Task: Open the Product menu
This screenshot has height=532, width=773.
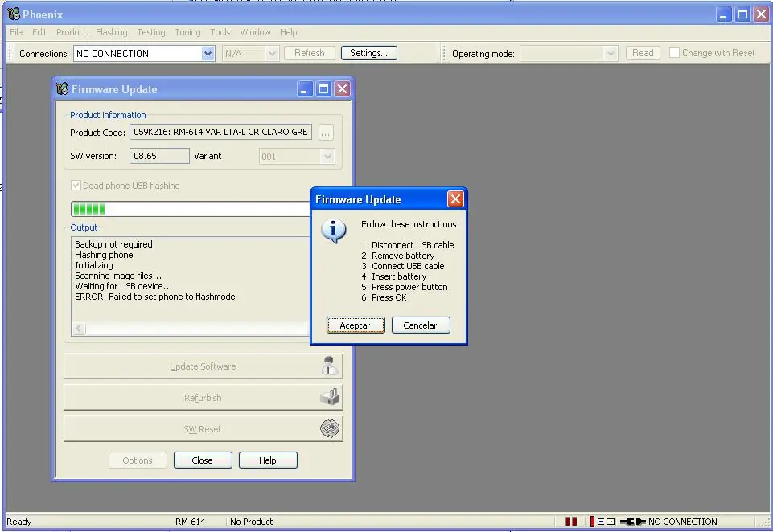Action: 71,32
